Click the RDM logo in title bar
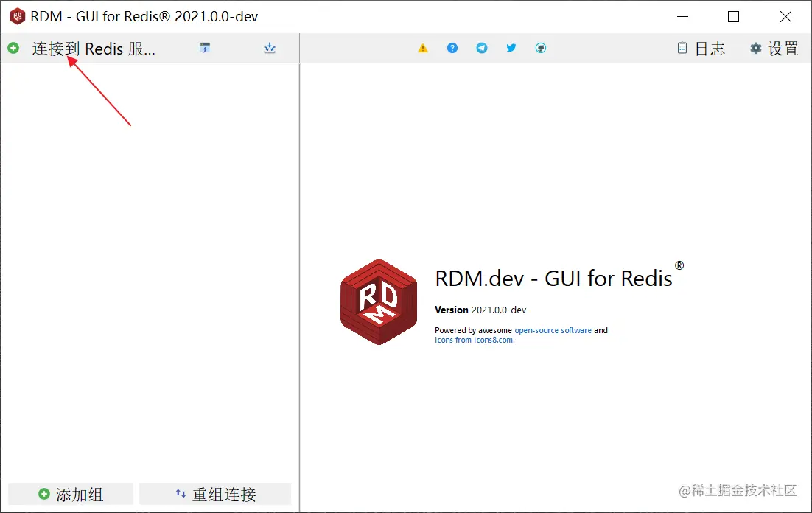This screenshot has width=812, height=513. [x=17, y=16]
